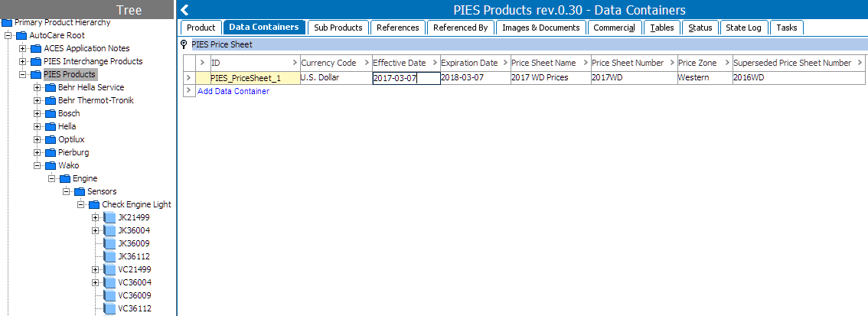
Task: Click the Wako folder icon
Action: pos(51,165)
